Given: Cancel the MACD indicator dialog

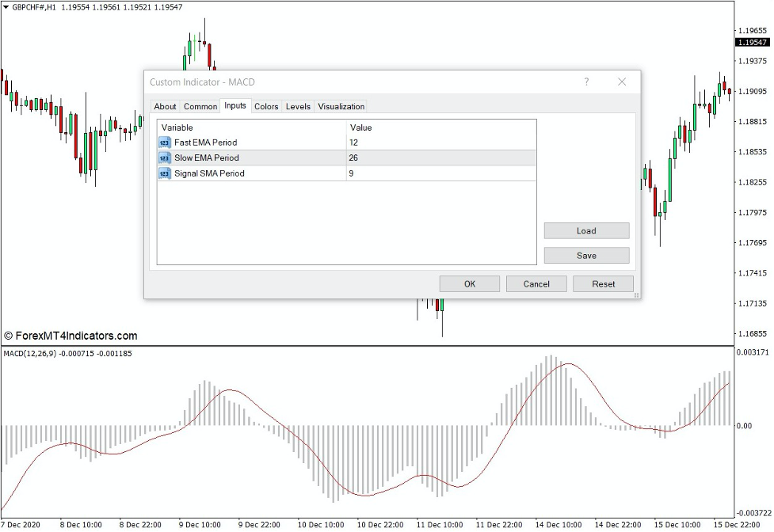Looking at the screenshot, I should [536, 283].
